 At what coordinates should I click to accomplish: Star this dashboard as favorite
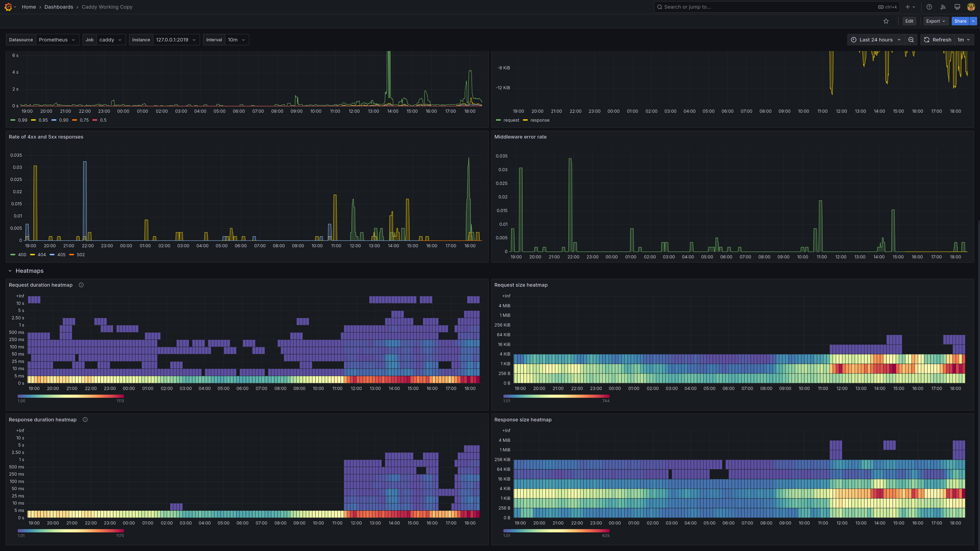coord(886,21)
